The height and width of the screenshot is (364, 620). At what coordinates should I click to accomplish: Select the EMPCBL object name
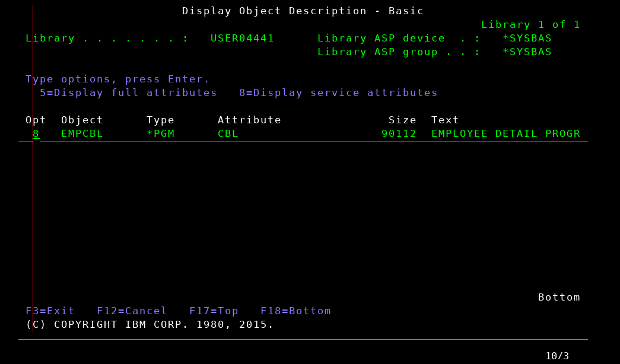tap(82, 133)
